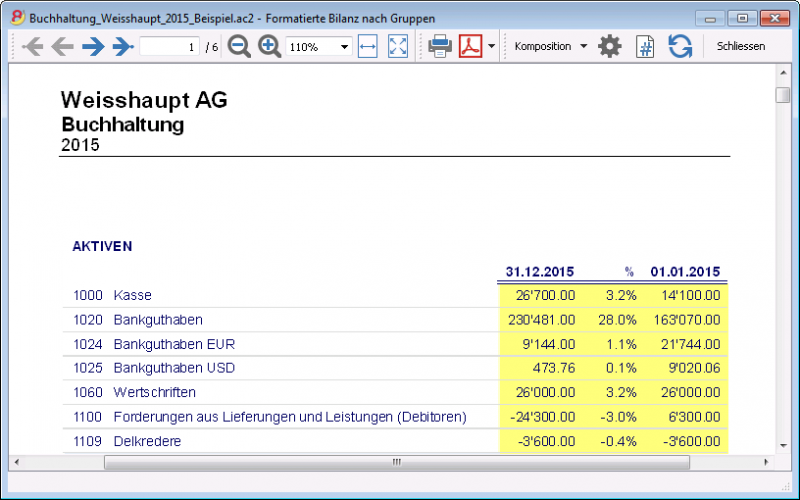Fit page to width icon
800x500 pixels.
pyautogui.click(x=367, y=46)
